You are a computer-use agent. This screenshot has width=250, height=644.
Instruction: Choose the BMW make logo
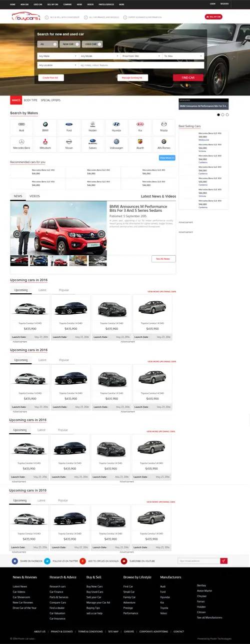pos(45,124)
